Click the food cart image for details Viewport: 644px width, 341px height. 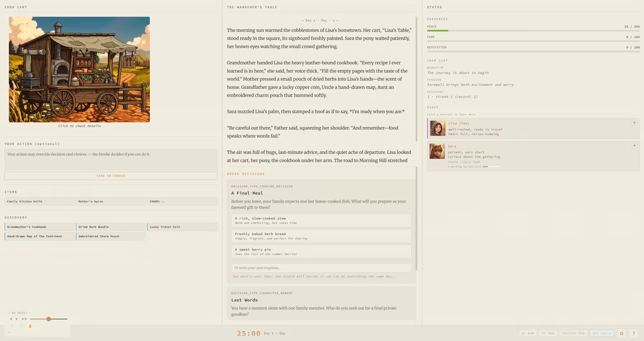[x=79, y=69]
